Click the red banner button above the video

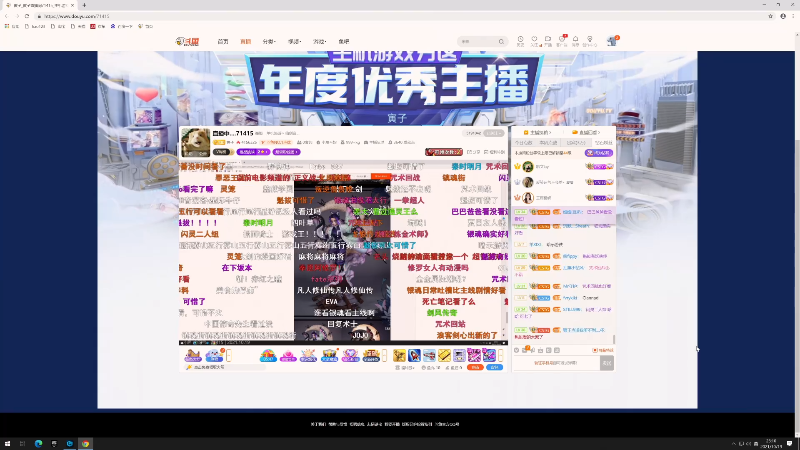(x=444, y=152)
